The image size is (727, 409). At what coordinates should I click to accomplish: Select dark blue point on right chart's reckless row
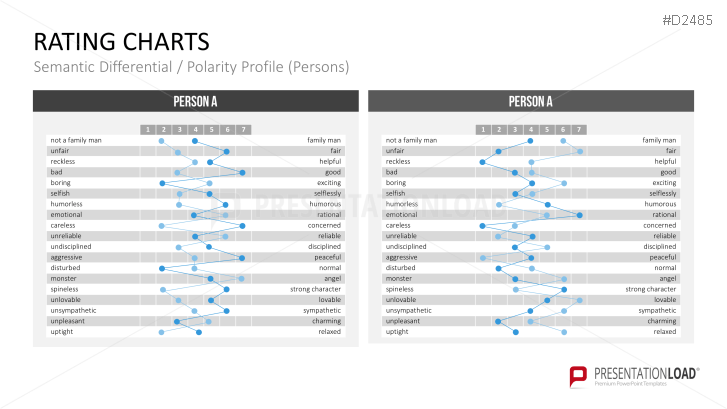(482, 161)
